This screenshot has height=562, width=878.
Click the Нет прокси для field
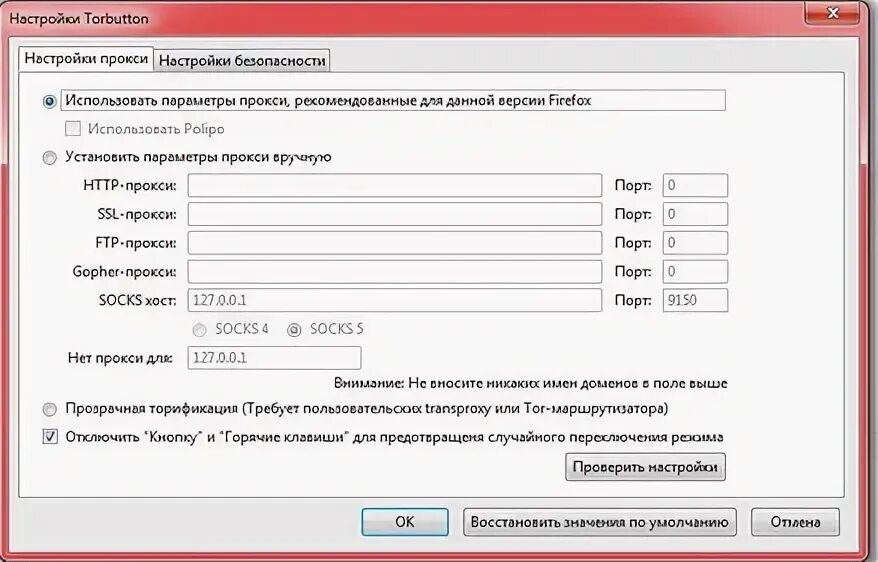click(x=274, y=358)
